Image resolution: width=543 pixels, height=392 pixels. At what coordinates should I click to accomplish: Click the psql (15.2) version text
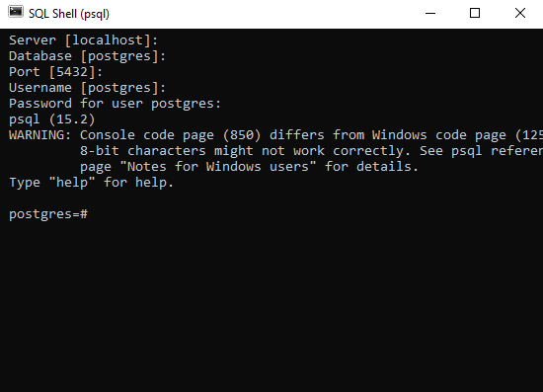(x=52, y=119)
